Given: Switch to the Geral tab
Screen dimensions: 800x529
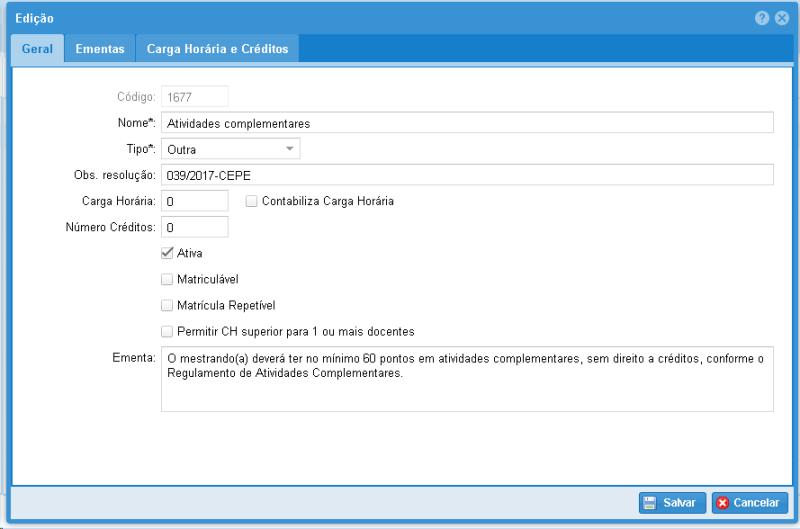Looking at the screenshot, I should click(x=37, y=48).
